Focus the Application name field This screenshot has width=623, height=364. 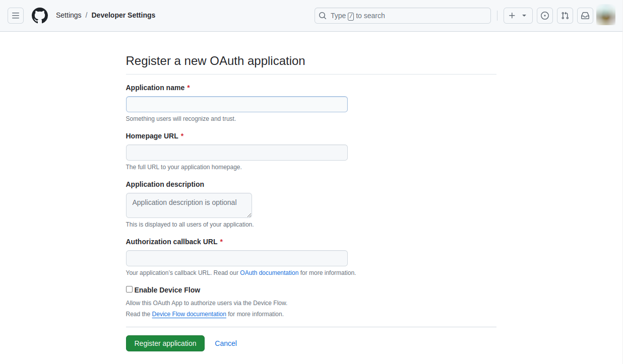pos(237,104)
